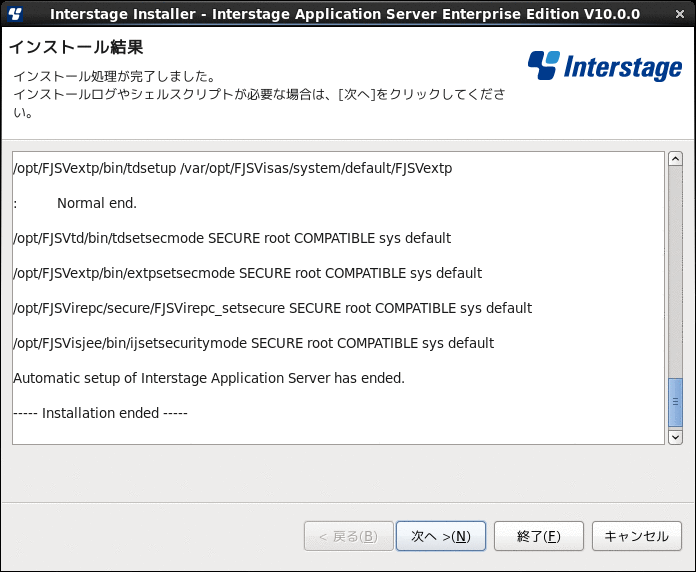696x572 pixels.
Task: Click the 'Automatic setup' ended log line
Action: point(209,378)
